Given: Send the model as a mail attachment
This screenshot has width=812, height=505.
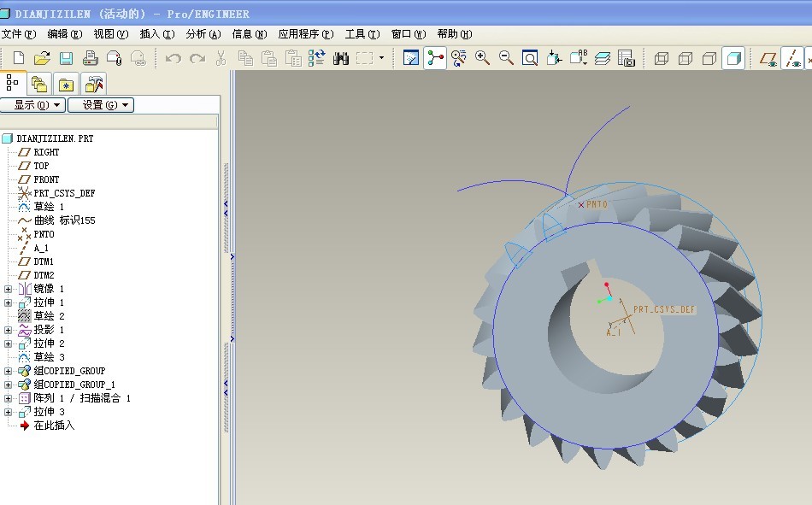Looking at the screenshot, I should [x=114, y=58].
